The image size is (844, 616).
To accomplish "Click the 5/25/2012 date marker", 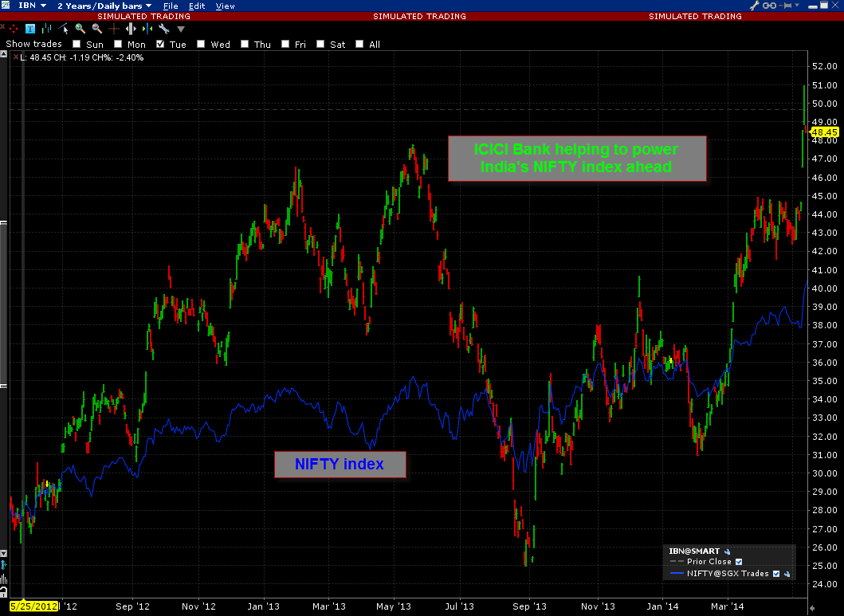I will (x=32, y=606).
